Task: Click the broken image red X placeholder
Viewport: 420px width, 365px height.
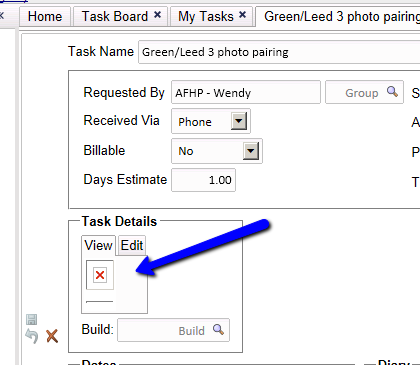Action: click(x=100, y=275)
